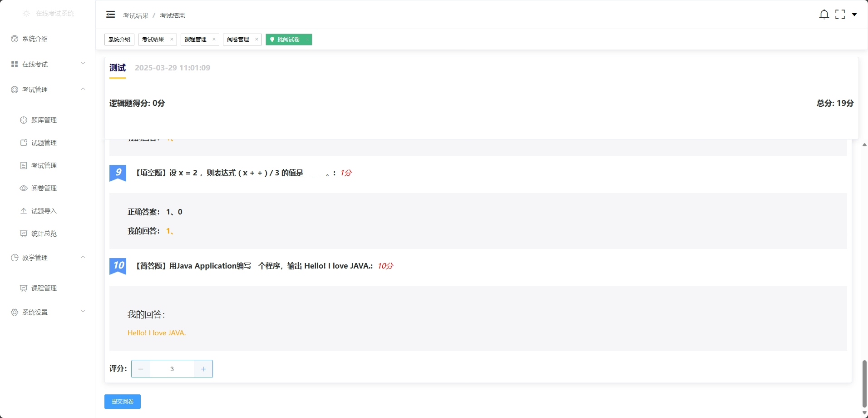This screenshot has height=418, width=868.
Task: Toggle the hamburger sidebar collapse icon
Action: coord(110,15)
